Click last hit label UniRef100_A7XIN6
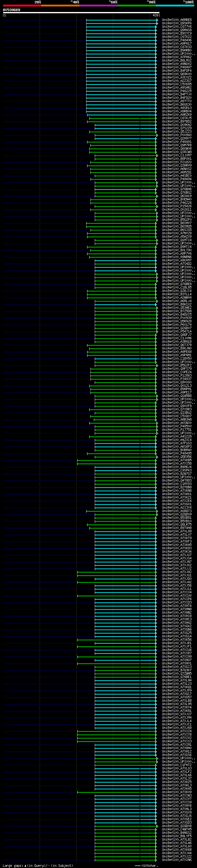This screenshot has height=868, width=197. coord(177,860)
